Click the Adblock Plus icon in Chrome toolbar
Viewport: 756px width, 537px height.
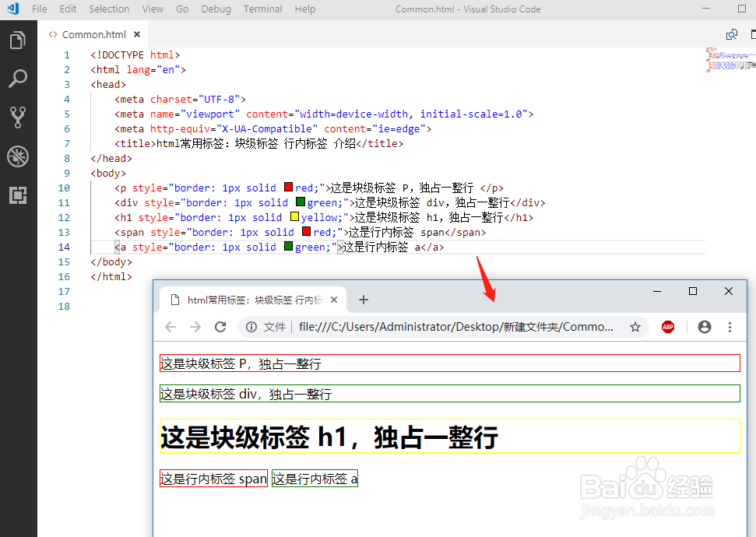(x=668, y=327)
